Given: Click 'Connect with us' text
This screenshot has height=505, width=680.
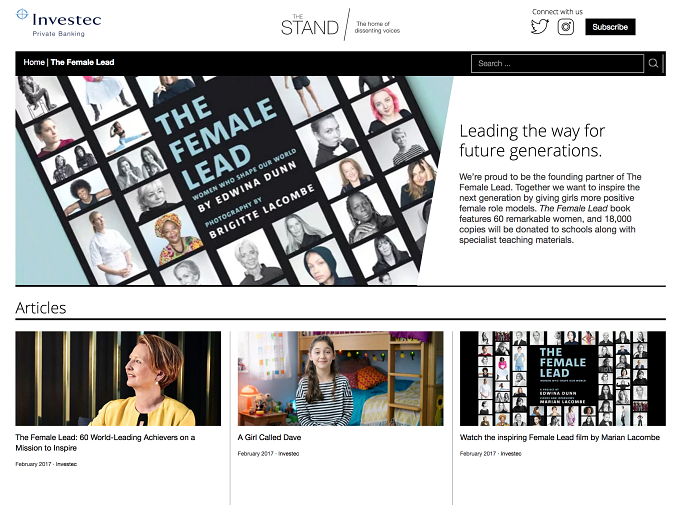Looking at the screenshot, I should click(x=557, y=12).
